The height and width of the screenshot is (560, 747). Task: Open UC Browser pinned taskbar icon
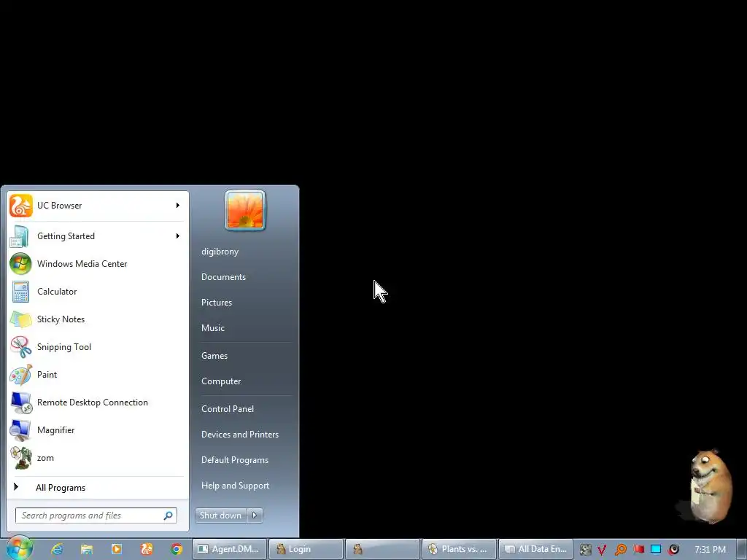[x=146, y=549]
